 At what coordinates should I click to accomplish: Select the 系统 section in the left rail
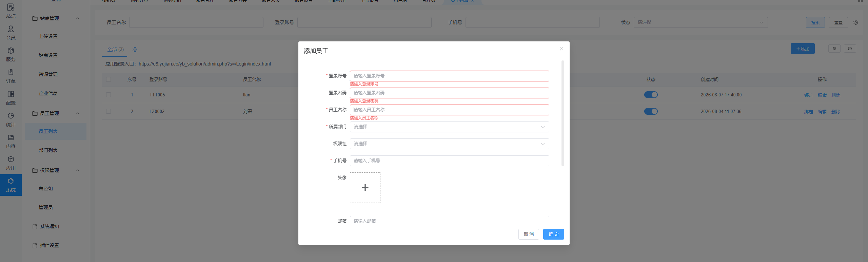(x=11, y=185)
